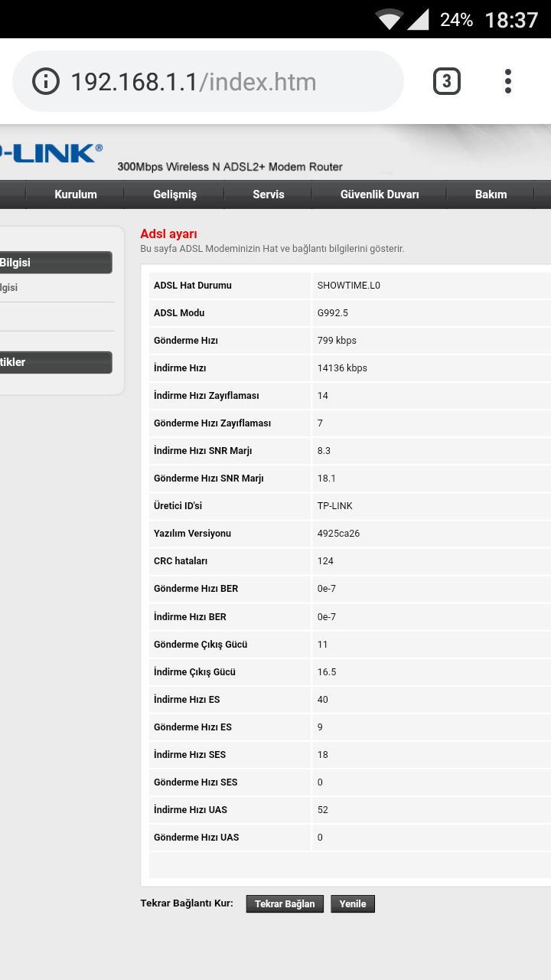This screenshot has width=551, height=980.
Task: Open the Bakım menu
Action: coord(491,194)
